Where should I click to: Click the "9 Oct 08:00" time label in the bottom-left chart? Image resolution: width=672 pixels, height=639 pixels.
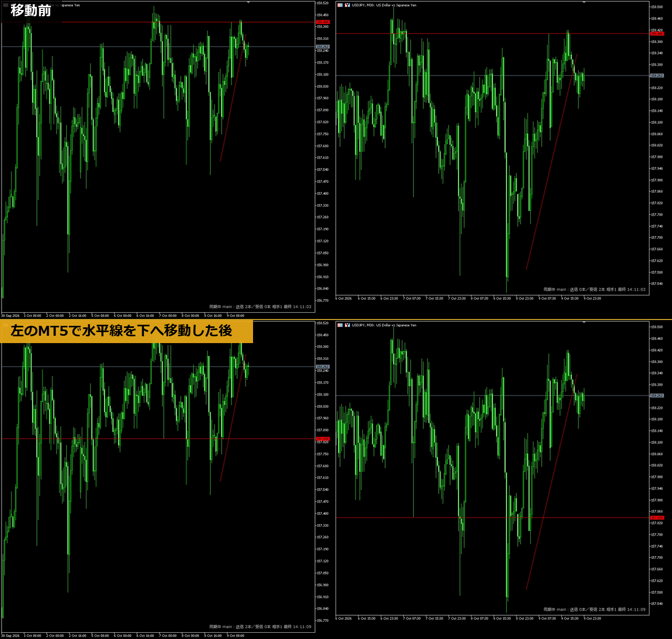[x=236, y=636]
